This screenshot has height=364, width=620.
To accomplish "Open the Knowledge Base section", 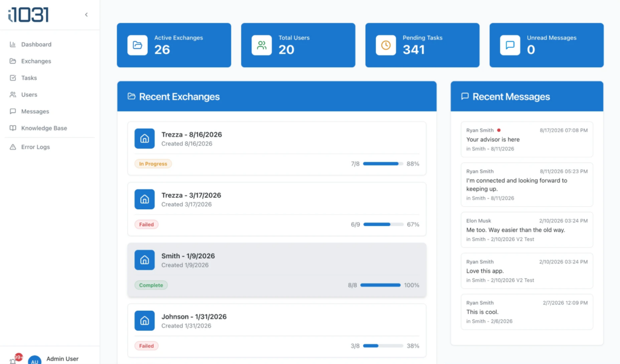I will tap(50, 128).
